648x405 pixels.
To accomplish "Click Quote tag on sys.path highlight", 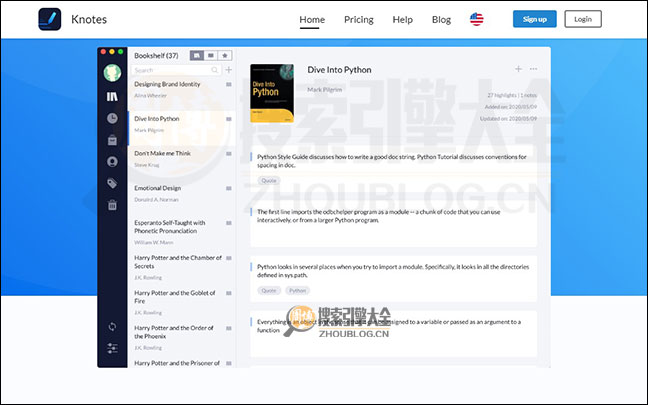I will tap(269, 291).
